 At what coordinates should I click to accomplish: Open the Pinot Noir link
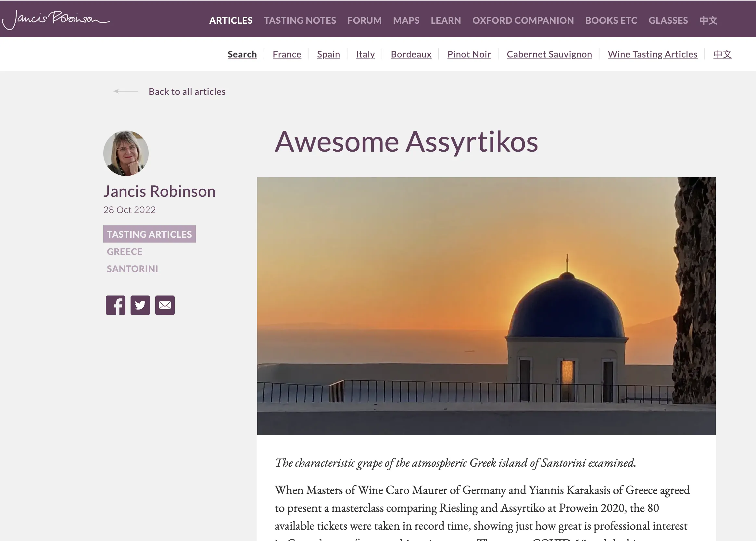click(469, 54)
